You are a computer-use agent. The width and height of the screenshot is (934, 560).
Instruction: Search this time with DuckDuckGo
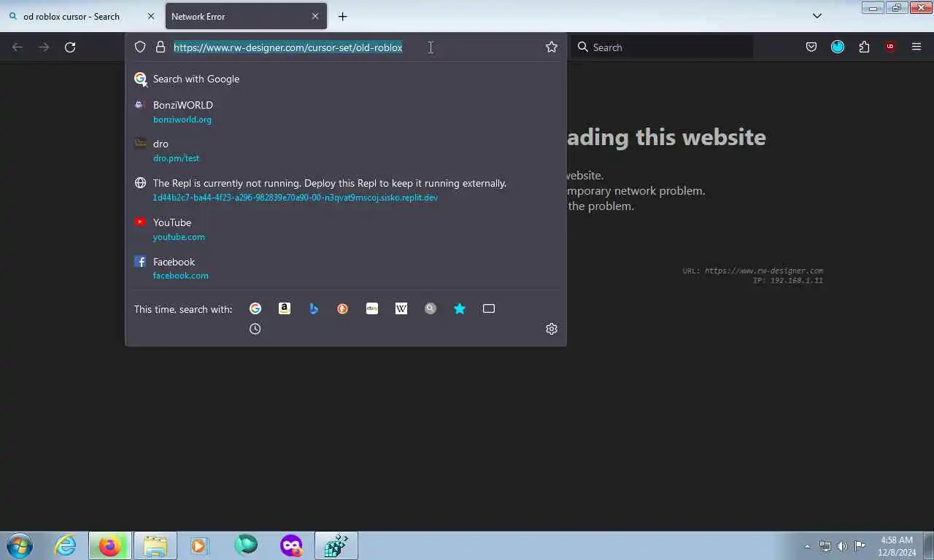click(x=343, y=309)
